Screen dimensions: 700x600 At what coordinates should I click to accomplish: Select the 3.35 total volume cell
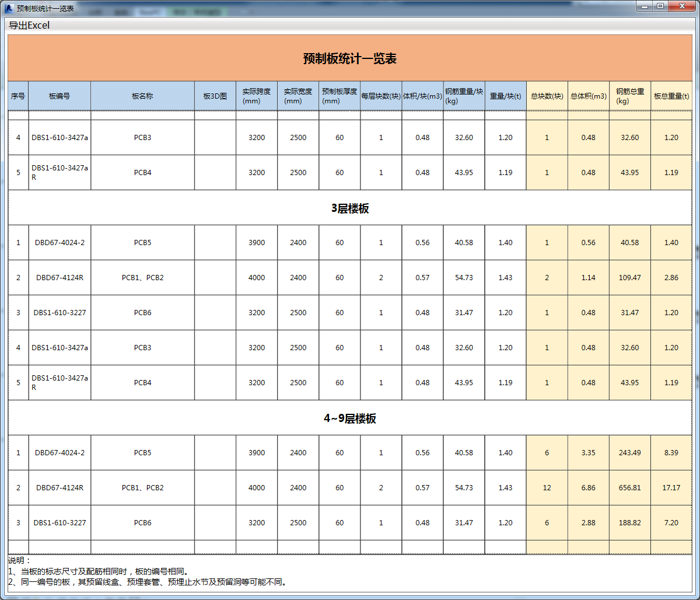(x=588, y=453)
